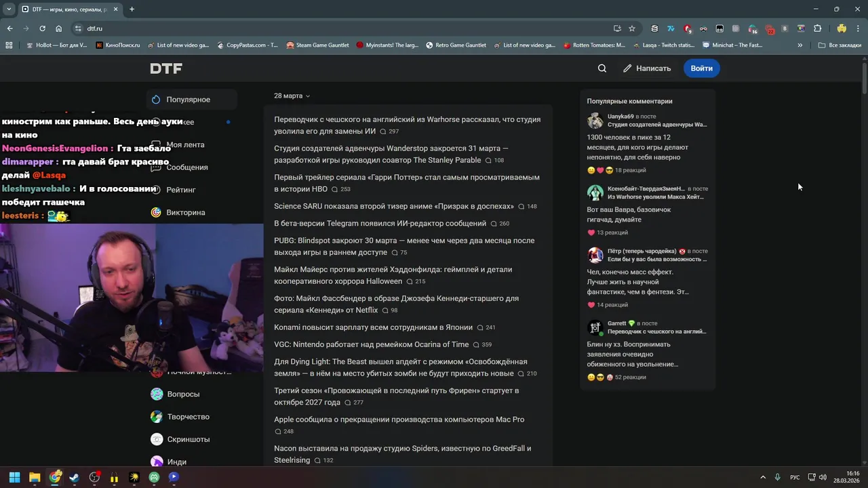Screen dimensions: 868x488
Task: Open PUBG: Blindspot closing article
Action: pos(404,246)
